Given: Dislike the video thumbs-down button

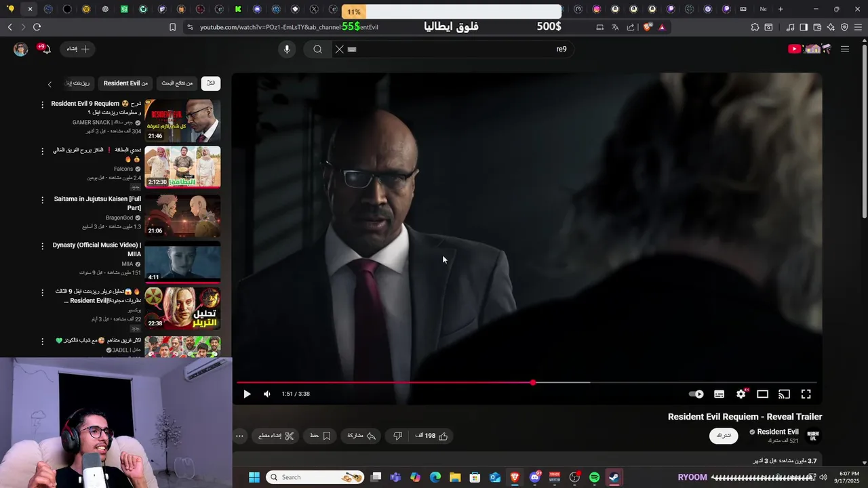Looking at the screenshot, I should (398, 436).
